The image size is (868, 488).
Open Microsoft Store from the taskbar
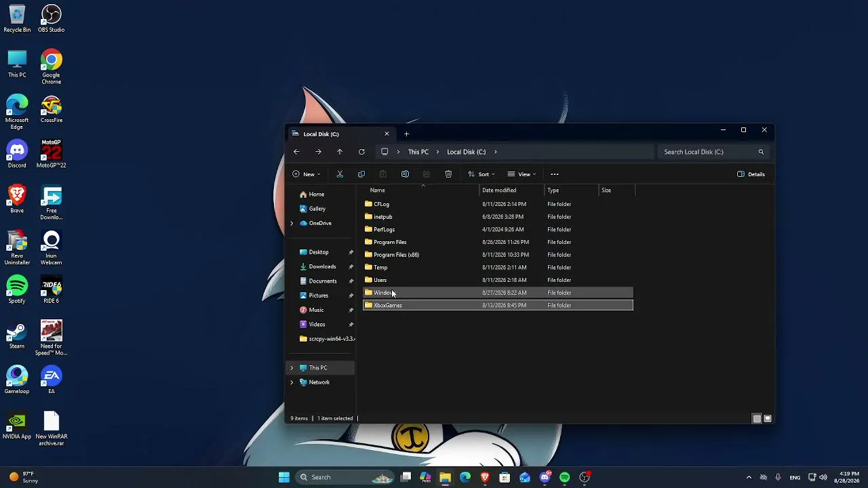505,477
